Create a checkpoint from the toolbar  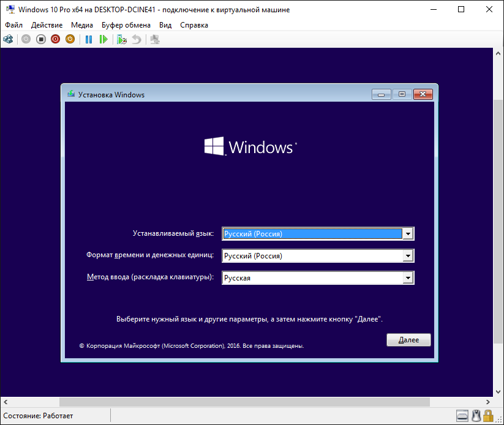[122, 39]
